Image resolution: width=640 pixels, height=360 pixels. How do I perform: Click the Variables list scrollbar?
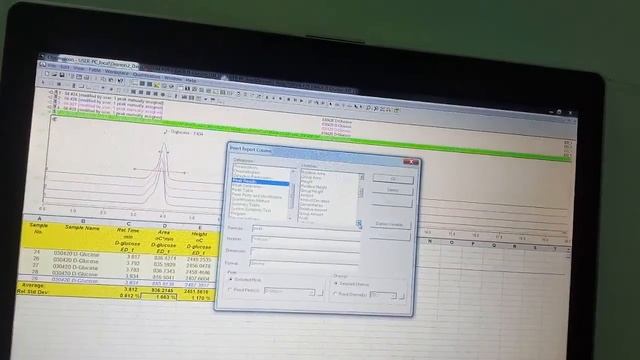[361, 200]
